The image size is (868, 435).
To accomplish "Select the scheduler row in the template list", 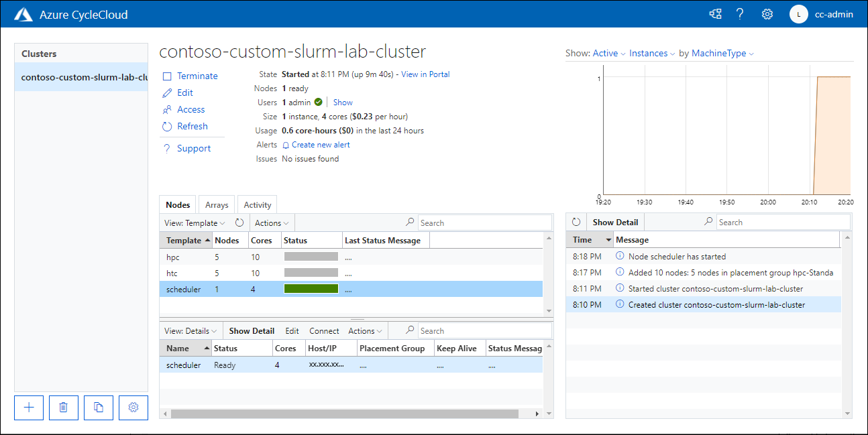I will coord(182,289).
